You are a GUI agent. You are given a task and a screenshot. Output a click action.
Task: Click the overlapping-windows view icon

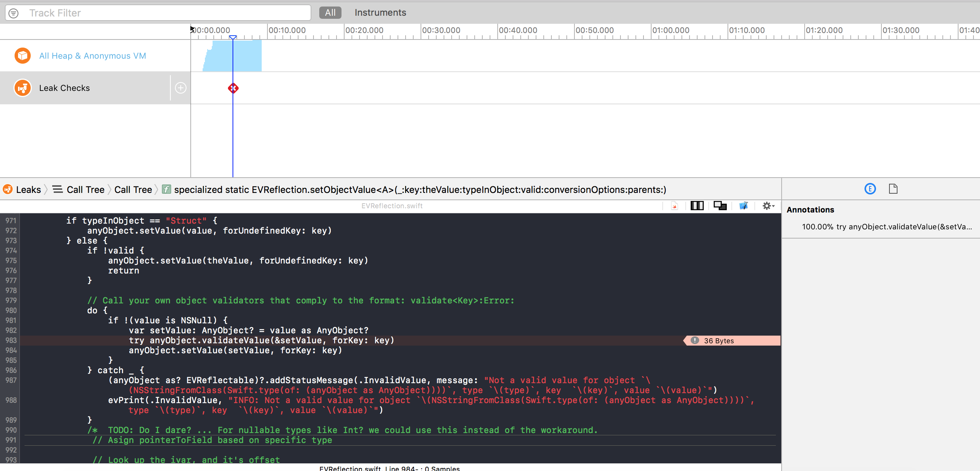click(x=720, y=206)
